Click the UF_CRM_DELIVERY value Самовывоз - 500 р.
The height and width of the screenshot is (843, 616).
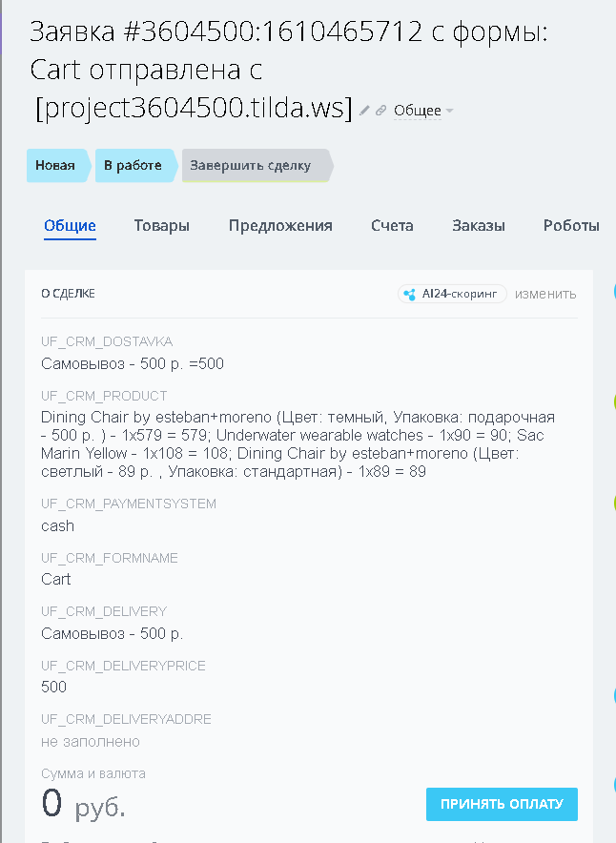click(x=113, y=633)
